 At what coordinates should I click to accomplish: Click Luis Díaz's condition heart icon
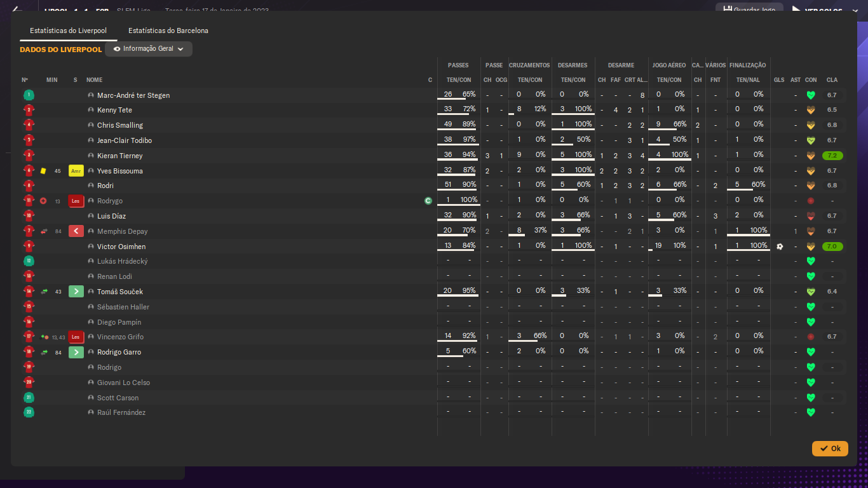811,216
